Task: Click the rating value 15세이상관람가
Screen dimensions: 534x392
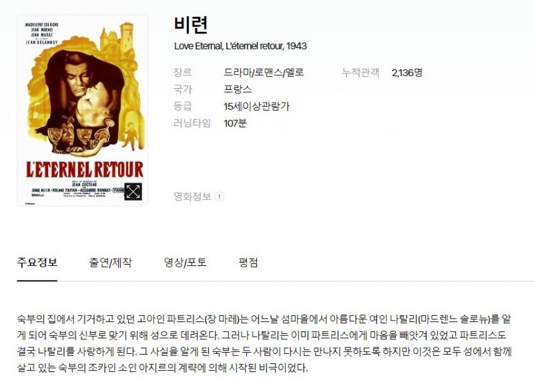Action: (256, 106)
